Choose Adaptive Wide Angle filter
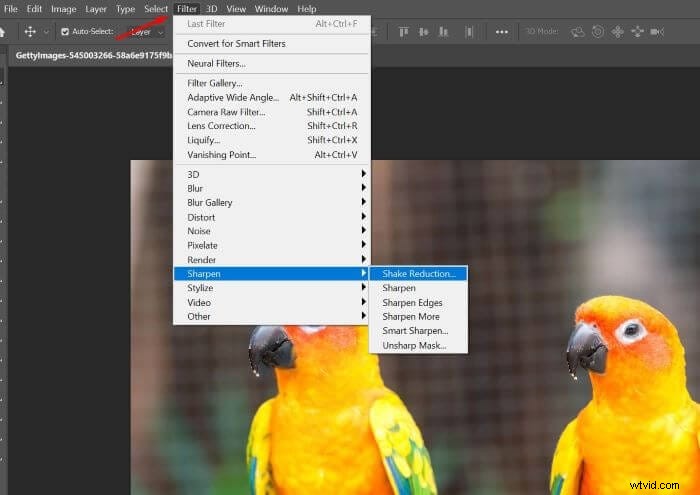700x495 pixels. pyautogui.click(x=271, y=97)
